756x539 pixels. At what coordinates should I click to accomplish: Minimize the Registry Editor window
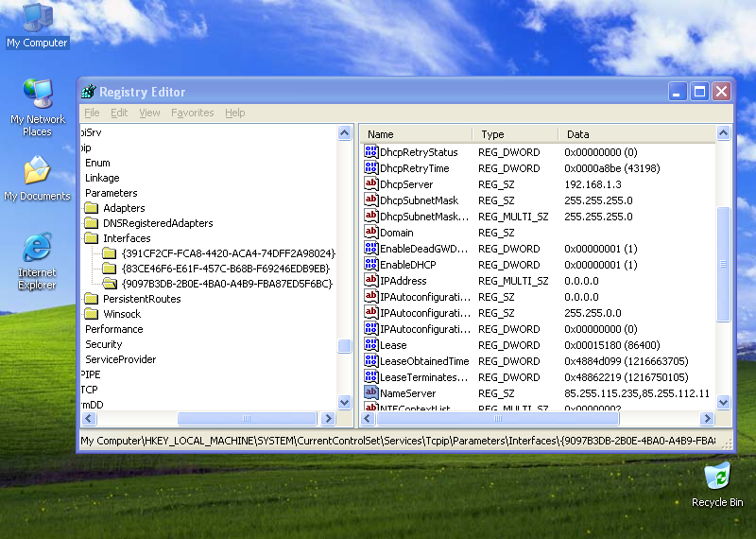[x=678, y=91]
